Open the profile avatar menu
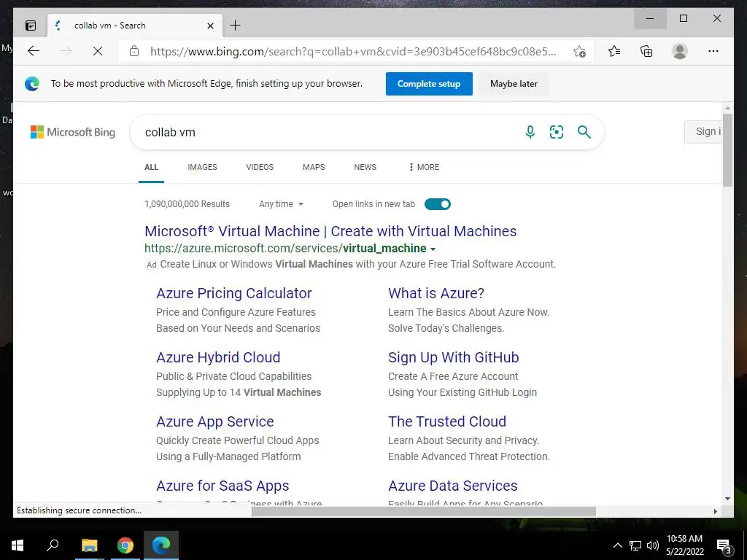The height and width of the screenshot is (560, 747). 680,51
